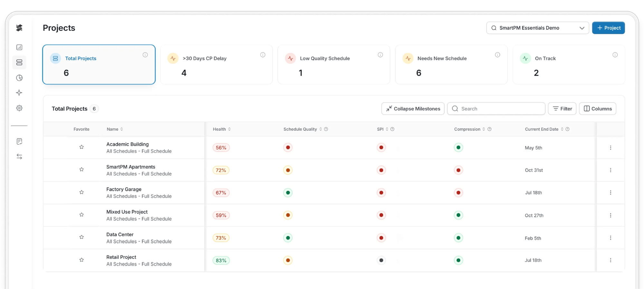Click Academic Building 56% health badge

tap(221, 148)
